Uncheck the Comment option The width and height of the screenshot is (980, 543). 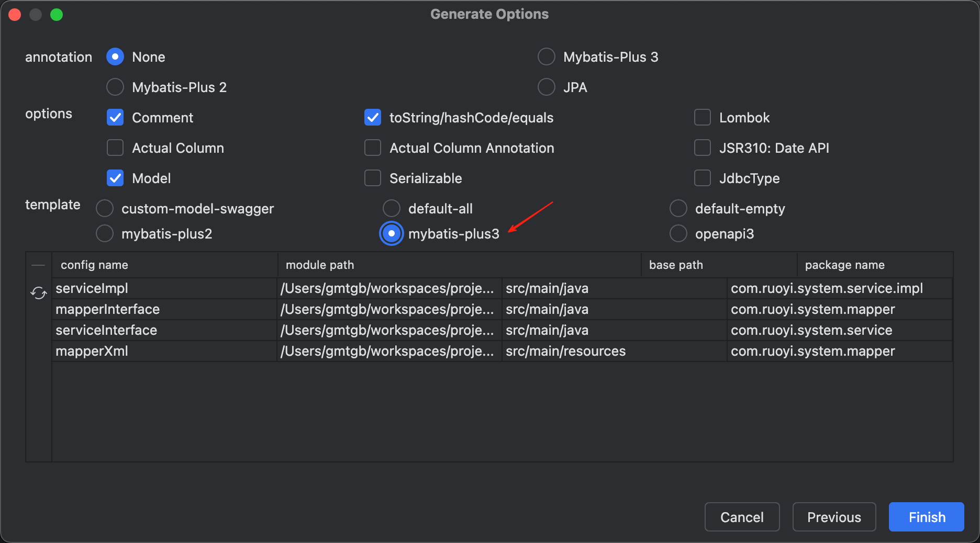pyautogui.click(x=115, y=118)
